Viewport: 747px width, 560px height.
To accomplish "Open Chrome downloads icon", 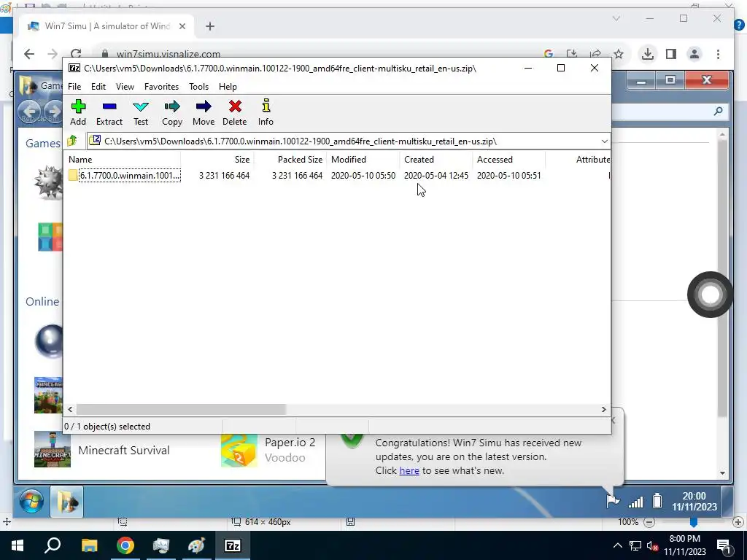I will click(648, 54).
